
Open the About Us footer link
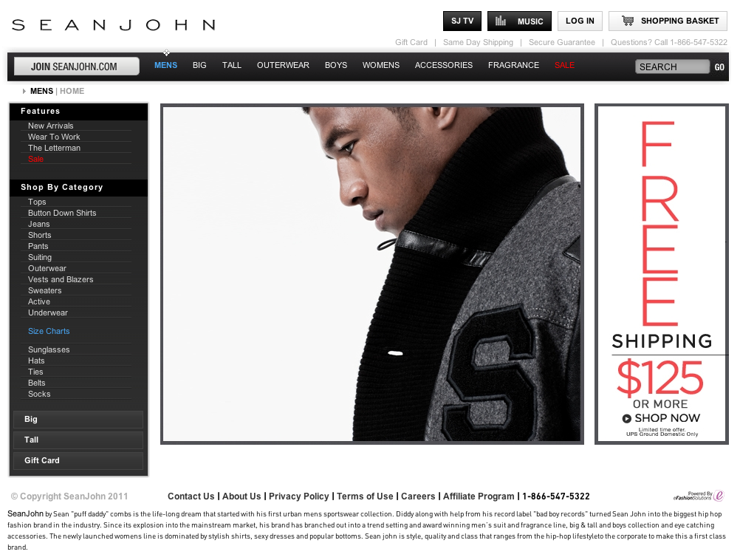tap(241, 496)
